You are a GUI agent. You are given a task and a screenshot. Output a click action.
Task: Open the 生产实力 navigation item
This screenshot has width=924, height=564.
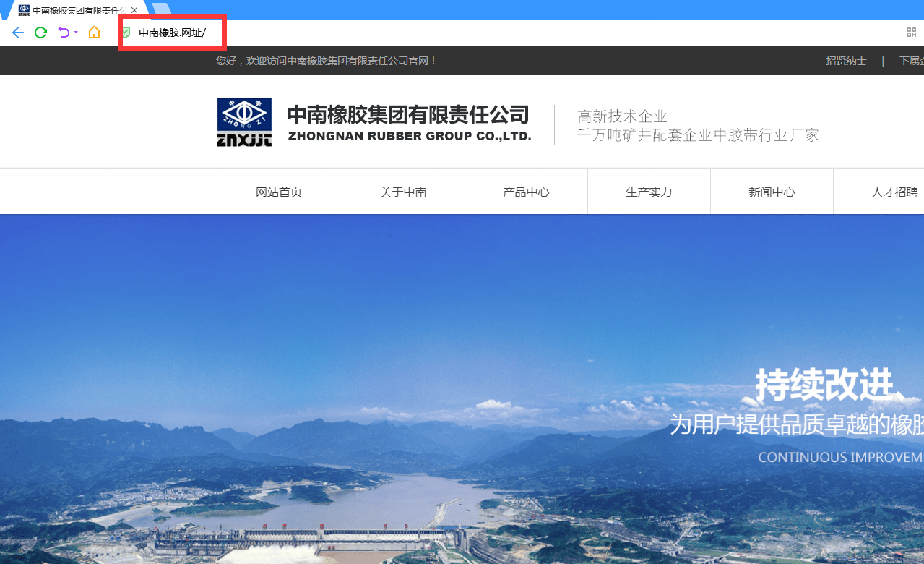[x=649, y=192]
